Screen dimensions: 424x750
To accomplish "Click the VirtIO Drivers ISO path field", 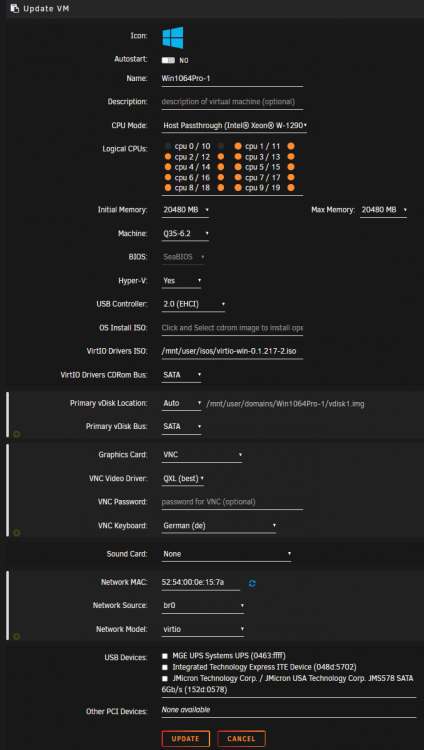I will tap(232, 352).
